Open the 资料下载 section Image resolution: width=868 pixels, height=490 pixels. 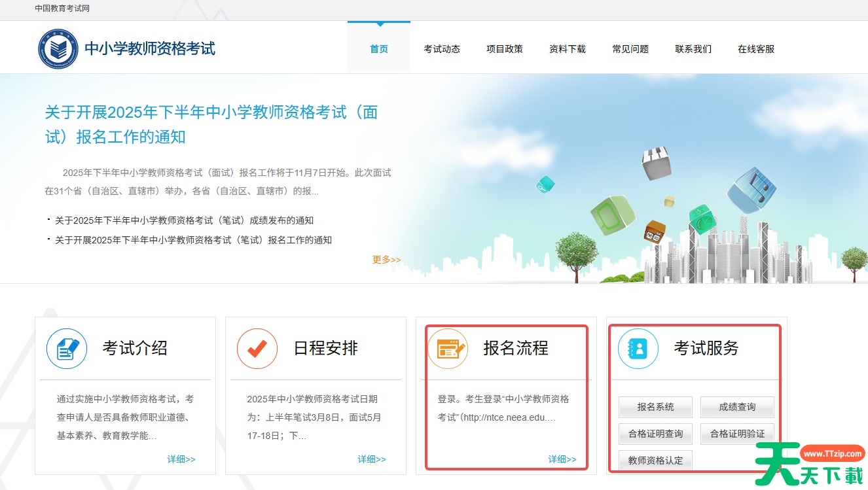[568, 48]
